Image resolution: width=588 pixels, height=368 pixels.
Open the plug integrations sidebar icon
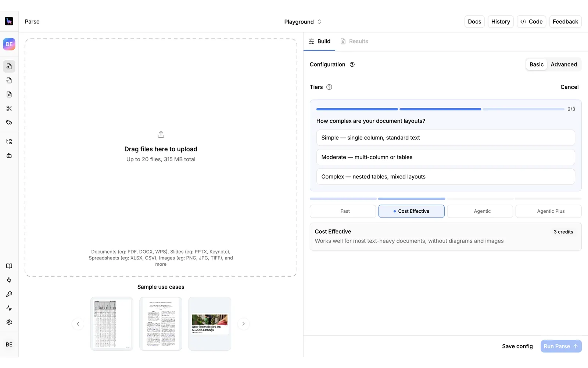(9, 280)
